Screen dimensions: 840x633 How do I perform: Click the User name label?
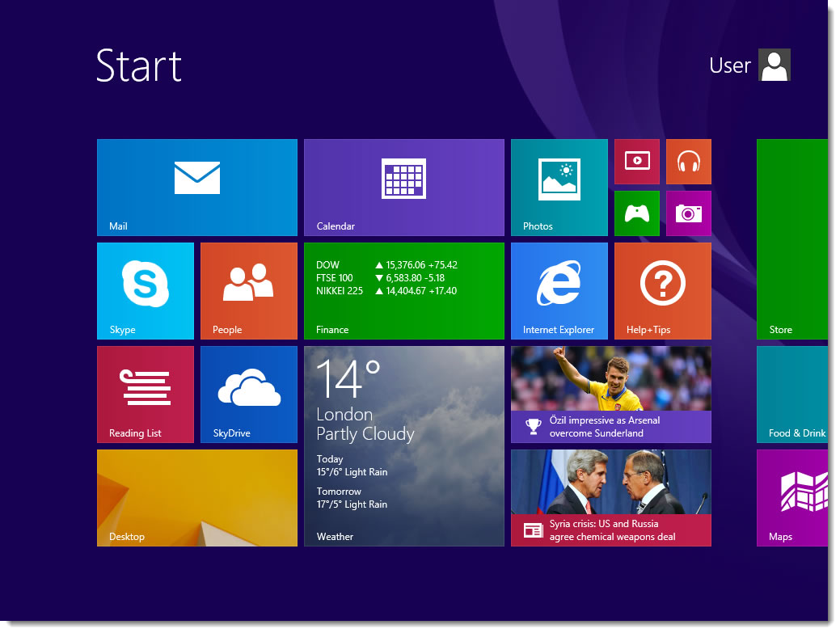coord(729,65)
